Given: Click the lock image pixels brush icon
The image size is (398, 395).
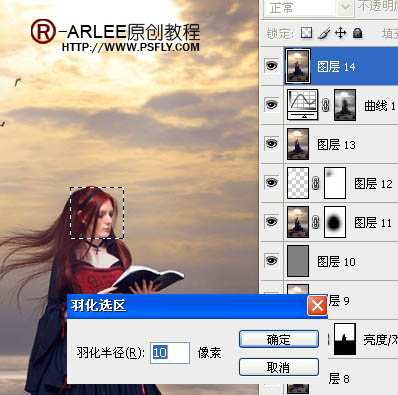Looking at the screenshot, I should pos(323,33).
